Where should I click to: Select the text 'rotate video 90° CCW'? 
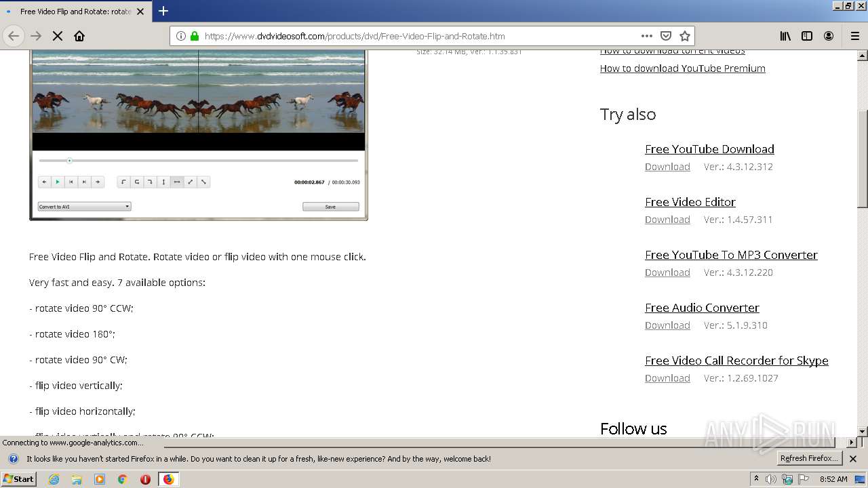tap(83, 308)
